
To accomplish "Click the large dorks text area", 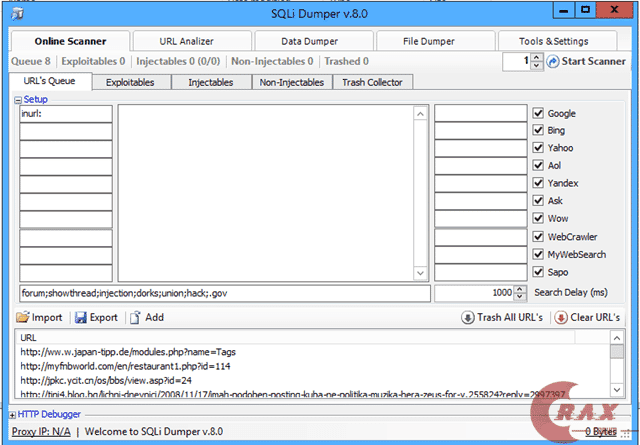I will click(266, 193).
